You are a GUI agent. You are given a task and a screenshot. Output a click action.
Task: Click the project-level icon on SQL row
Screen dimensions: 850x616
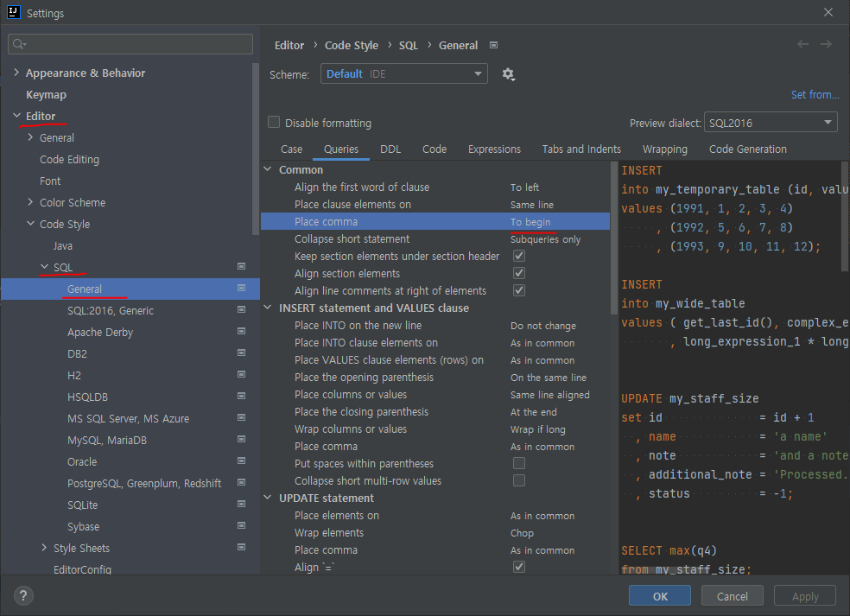point(241,266)
